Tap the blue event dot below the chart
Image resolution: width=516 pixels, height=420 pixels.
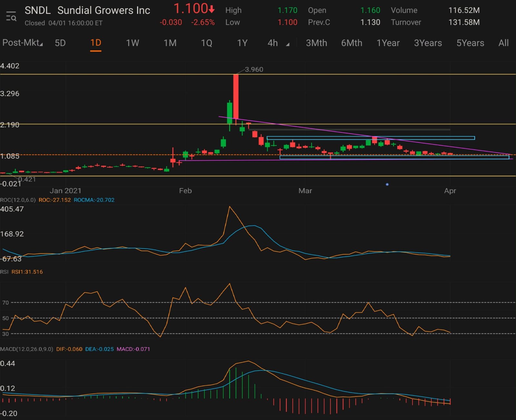pos(387,185)
